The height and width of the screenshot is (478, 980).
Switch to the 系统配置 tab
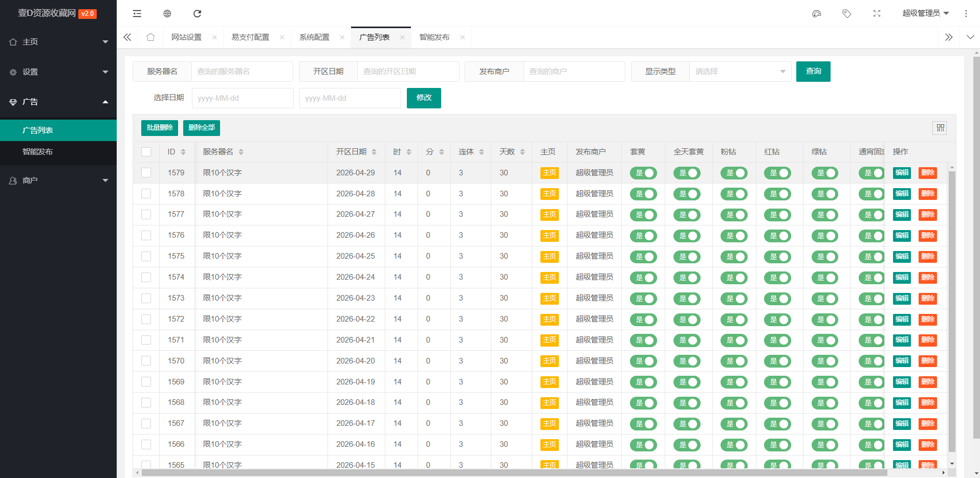coord(314,37)
